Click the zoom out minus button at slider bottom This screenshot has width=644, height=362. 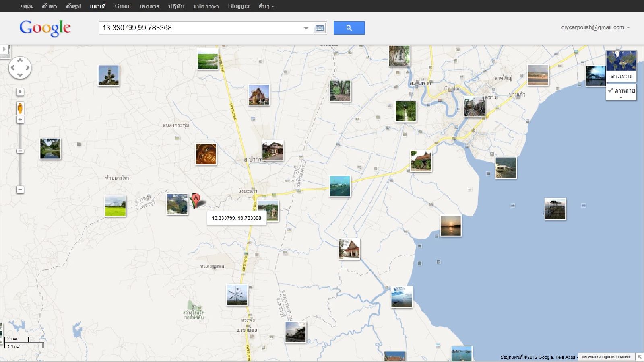[x=20, y=189]
